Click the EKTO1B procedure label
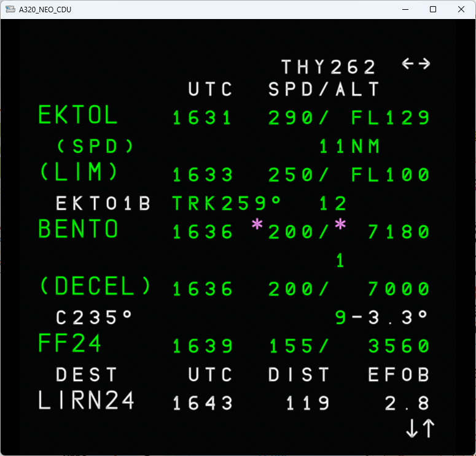The image size is (476, 456). (x=103, y=203)
